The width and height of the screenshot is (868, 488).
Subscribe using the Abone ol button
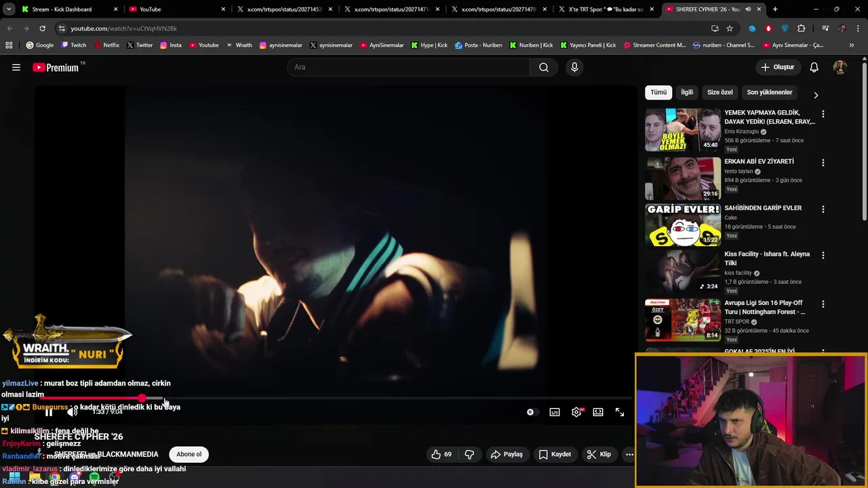click(x=189, y=454)
